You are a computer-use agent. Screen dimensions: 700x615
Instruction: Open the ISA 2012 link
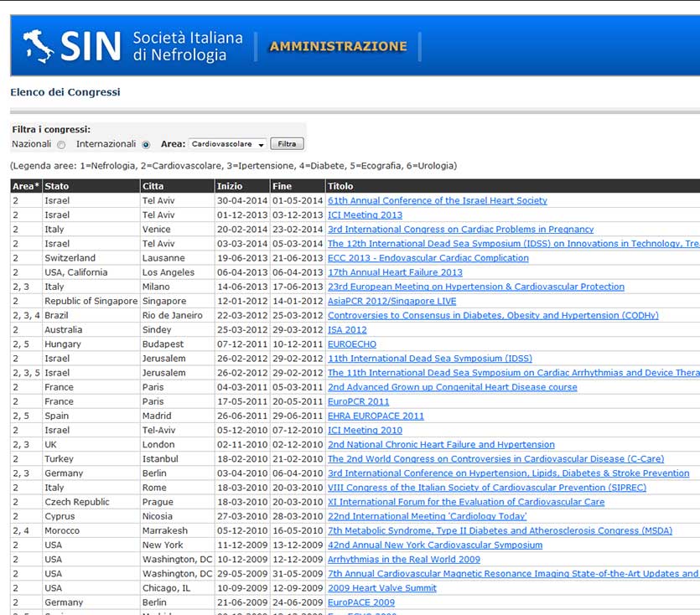click(x=347, y=330)
